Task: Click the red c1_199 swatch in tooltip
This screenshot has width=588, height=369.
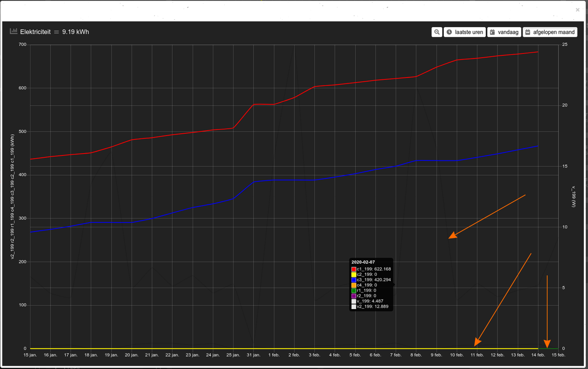Action: point(354,269)
